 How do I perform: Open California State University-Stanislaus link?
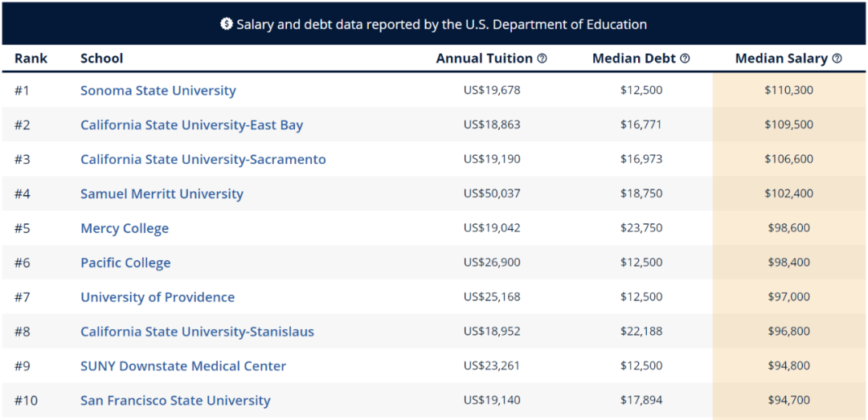point(197,332)
